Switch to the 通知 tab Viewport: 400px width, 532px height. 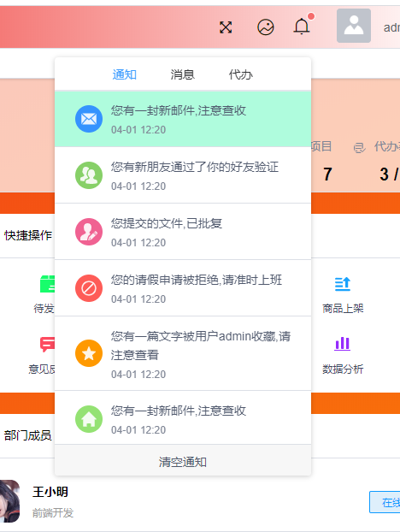coord(125,74)
